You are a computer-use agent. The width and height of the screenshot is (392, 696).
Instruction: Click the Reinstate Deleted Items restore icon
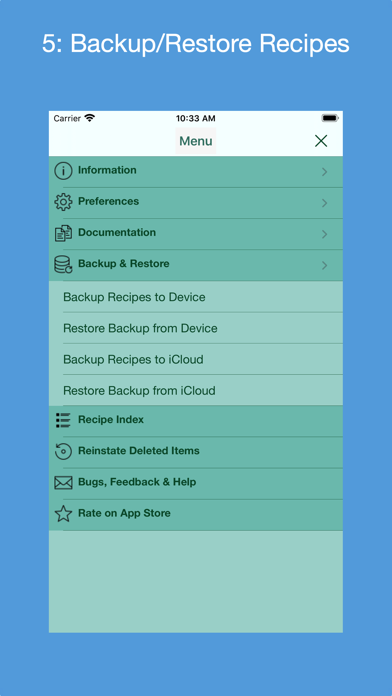(x=63, y=451)
